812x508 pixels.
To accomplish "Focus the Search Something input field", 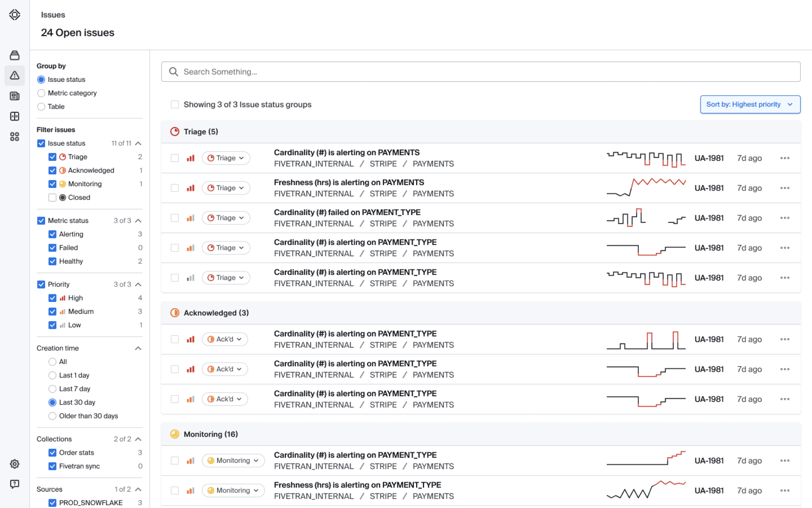I will pos(481,72).
